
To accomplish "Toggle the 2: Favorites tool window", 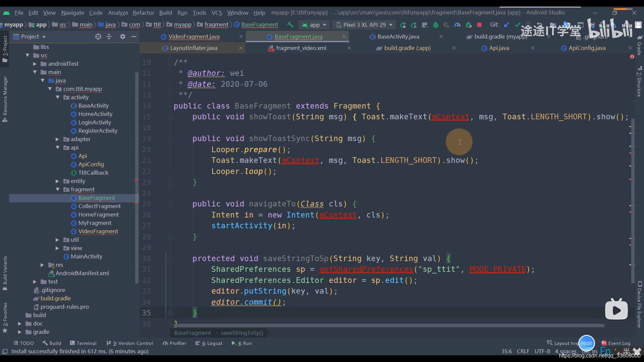I will (x=5, y=317).
